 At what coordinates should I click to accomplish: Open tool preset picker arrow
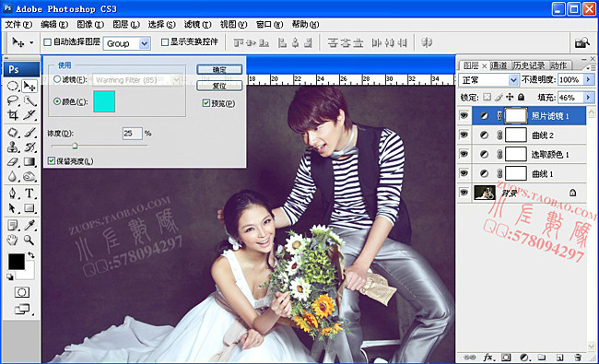[31, 42]
